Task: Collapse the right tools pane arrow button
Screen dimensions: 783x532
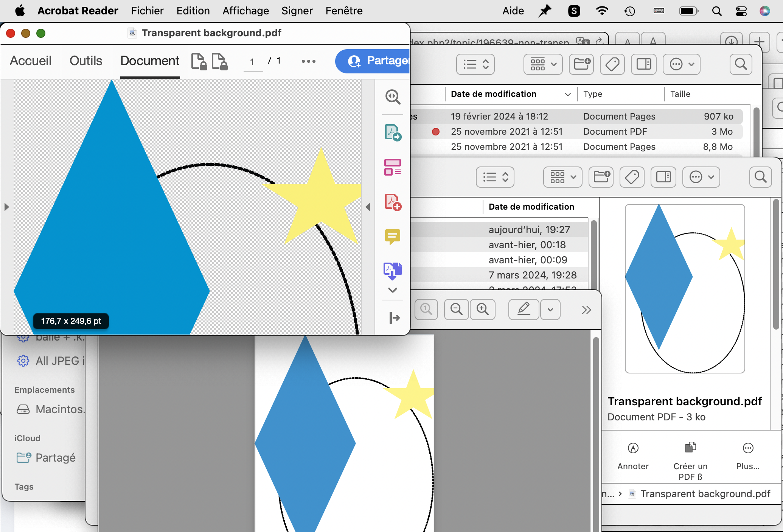Action: coord(394,318)
